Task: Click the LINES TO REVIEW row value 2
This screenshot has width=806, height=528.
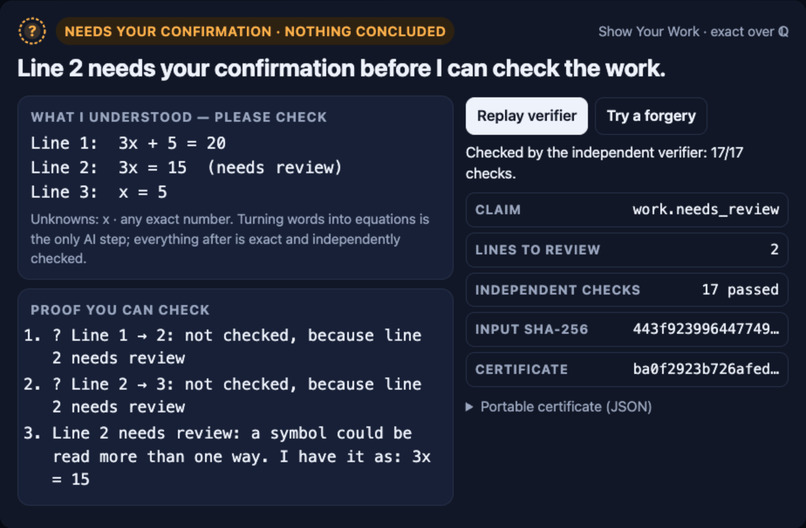Action: click(x=774, y=249)
